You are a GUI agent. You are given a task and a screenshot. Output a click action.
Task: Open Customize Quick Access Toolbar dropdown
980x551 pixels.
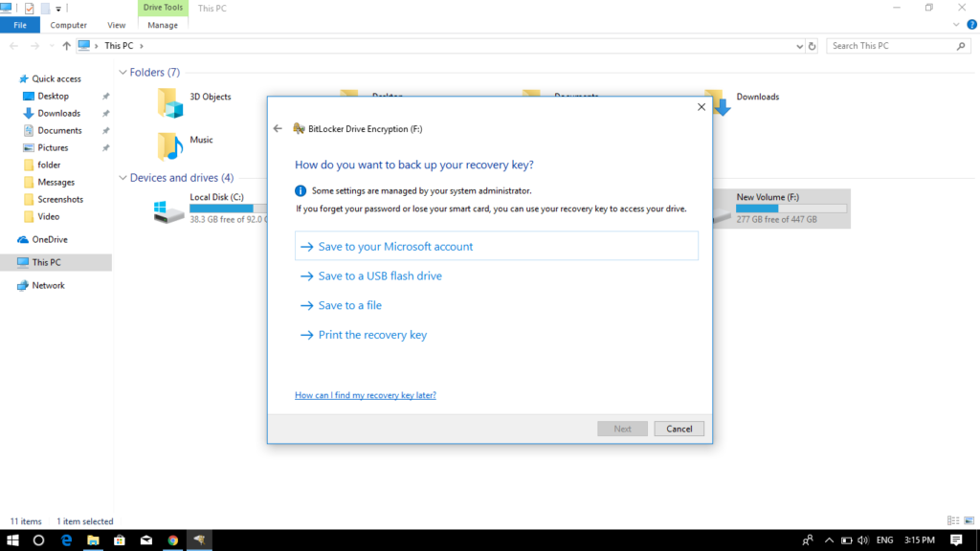point(58,9)
